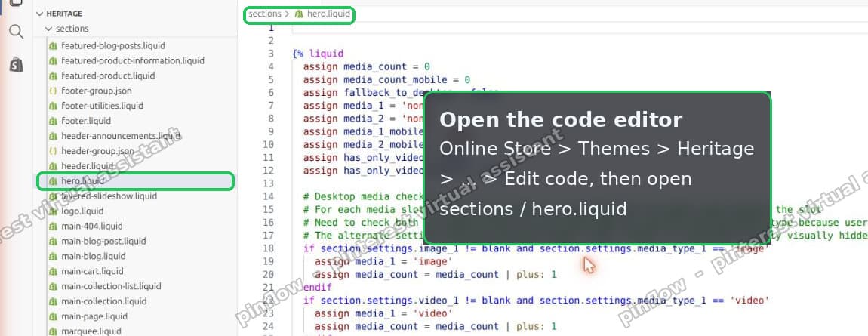Click the JSON braces icon of footer-group.json
Viewport: 868px width, 336px height.
click(x=53, y=90)
